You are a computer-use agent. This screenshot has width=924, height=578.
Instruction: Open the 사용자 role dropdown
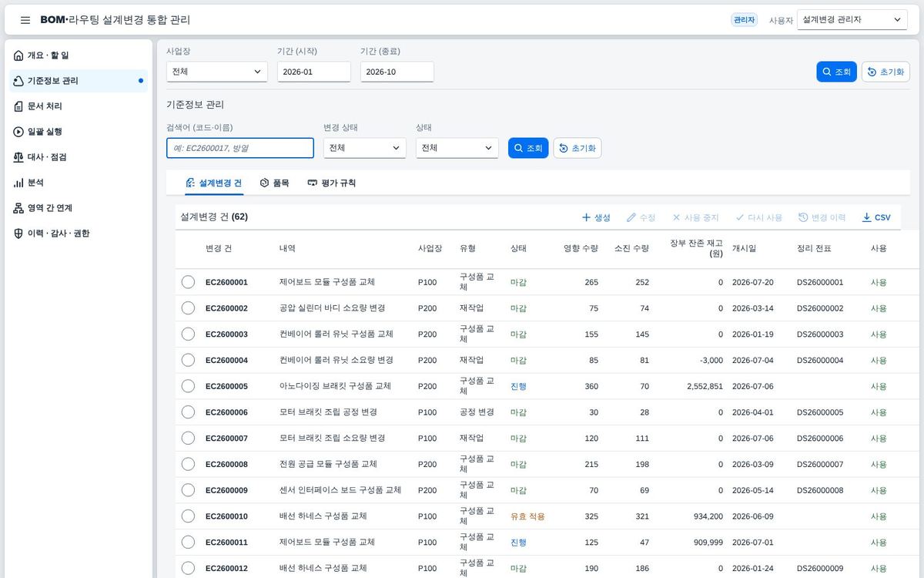pos(852,20)
